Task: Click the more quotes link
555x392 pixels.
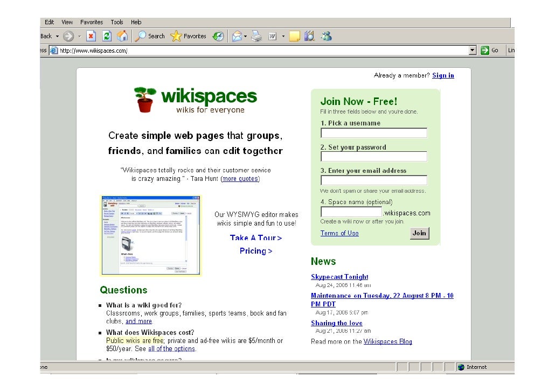Action: point(240,179)
